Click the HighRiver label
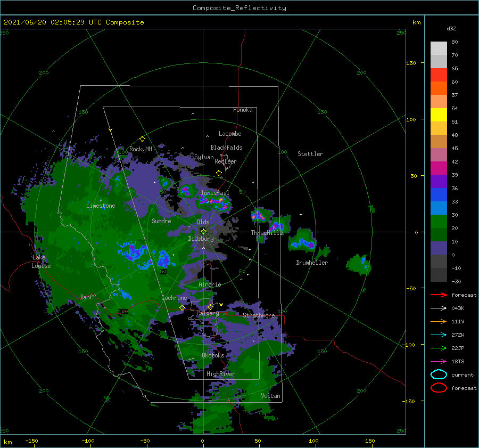 (x=221, y=374)
